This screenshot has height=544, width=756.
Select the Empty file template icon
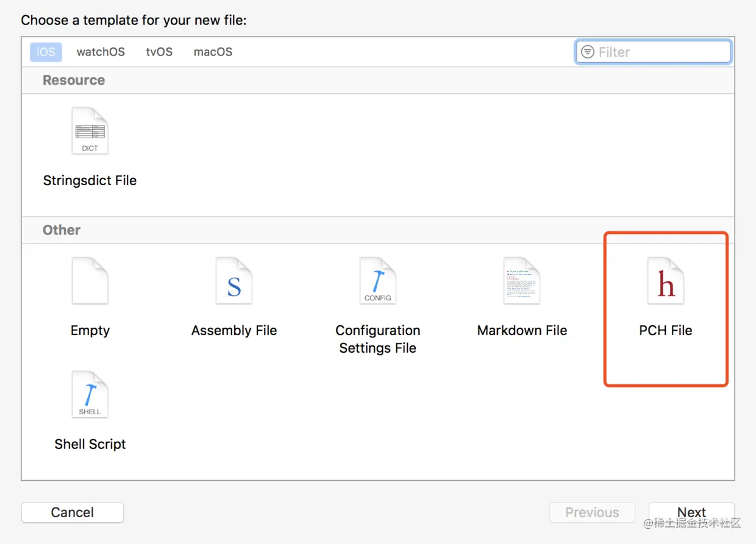(90, 280)
